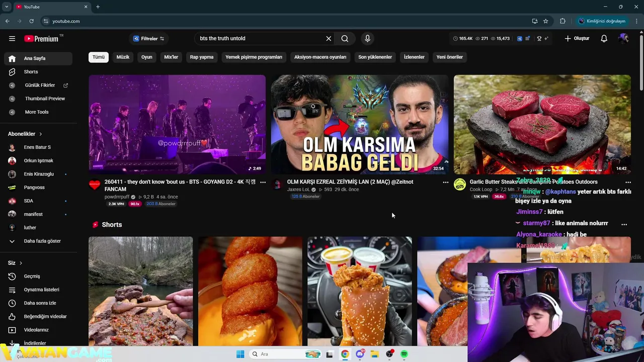The height and width of the screenshot is (362, 644).
Task: Select the Tümü filter chip
Action: [99, 57]
